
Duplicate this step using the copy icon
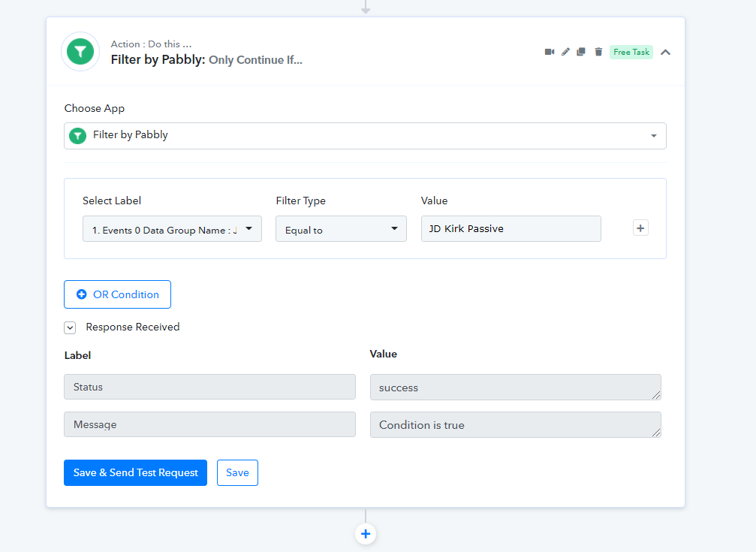pos(581,52)
